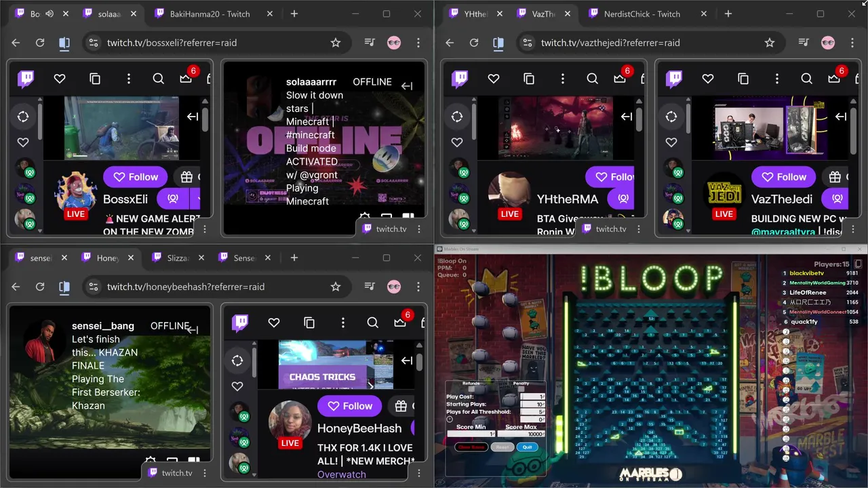Image resolution: width=868 pixels, height=488 pixels.
Task: Toggle Refunds checkbox in Marbles settings
Action: (471, 389)
